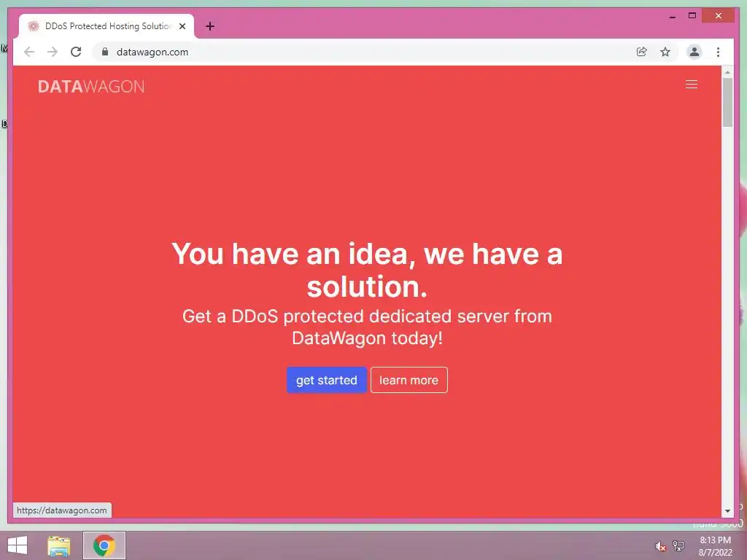Viewport: 747px width, 560px height.
Task: Click the browser back arrow
Action: point(29,52)
